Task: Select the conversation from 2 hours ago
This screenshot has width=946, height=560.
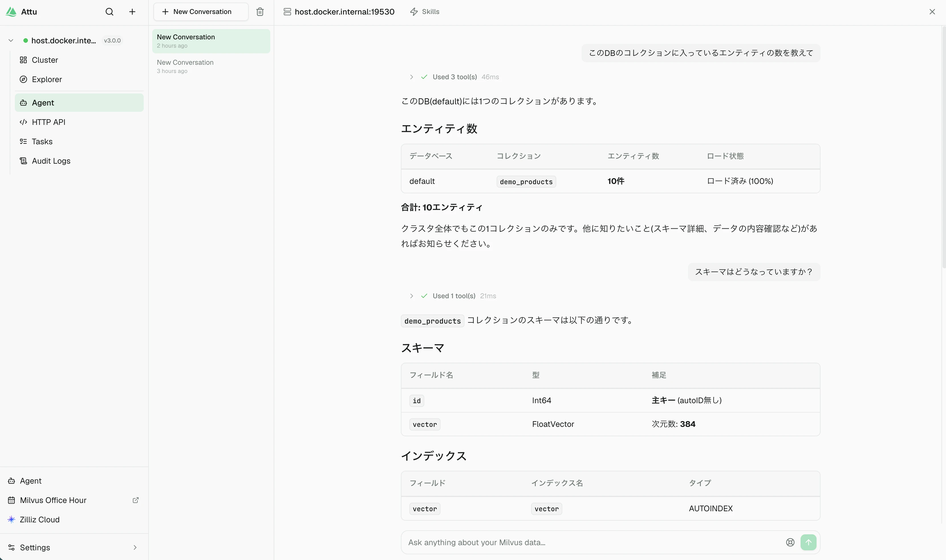Action: point(211,41)
